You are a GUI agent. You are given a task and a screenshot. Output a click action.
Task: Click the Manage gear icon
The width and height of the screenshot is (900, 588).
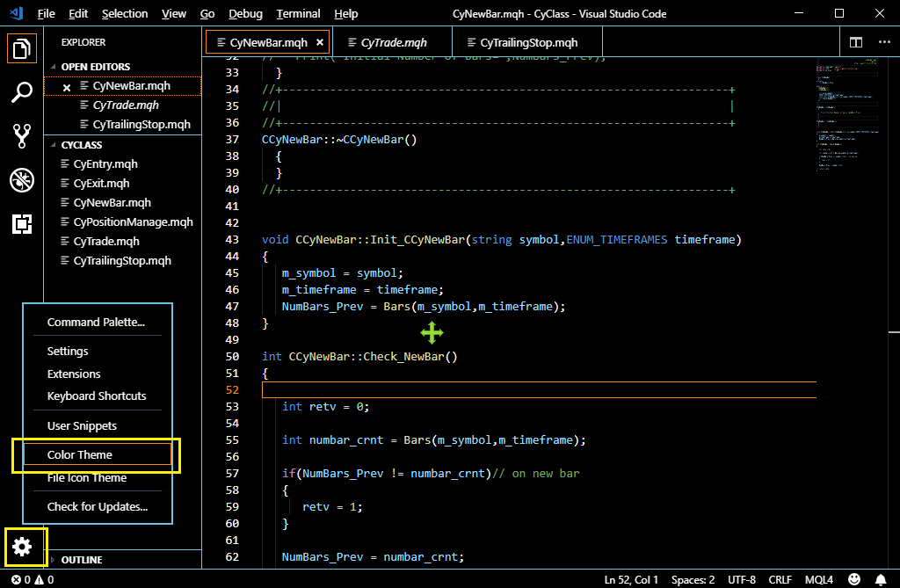pos(22,547)
